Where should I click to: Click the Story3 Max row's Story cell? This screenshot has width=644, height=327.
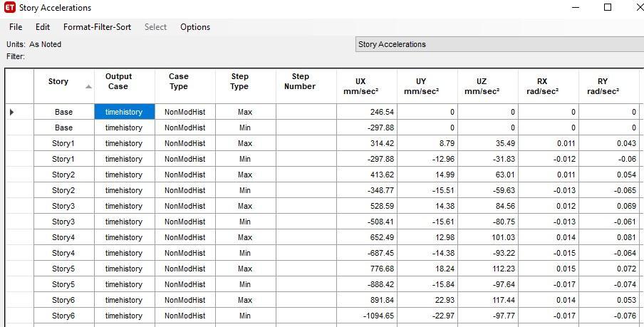point(63,206)
